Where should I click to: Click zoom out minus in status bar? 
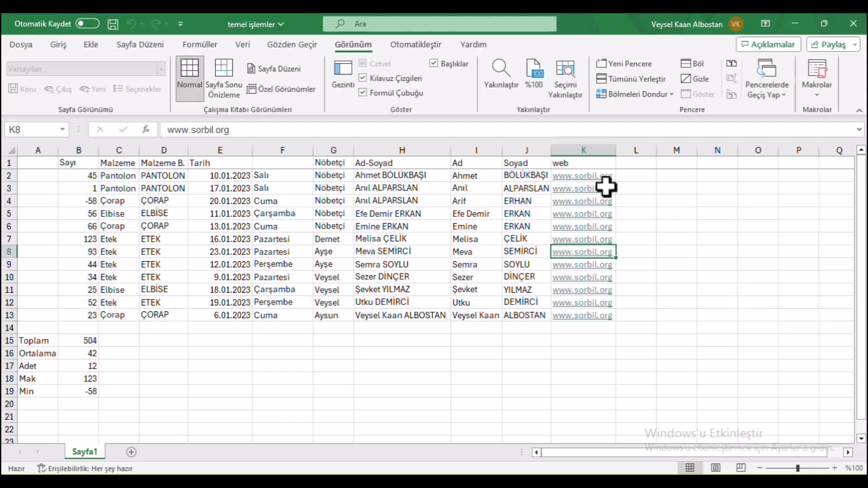[x=760, y=468]
